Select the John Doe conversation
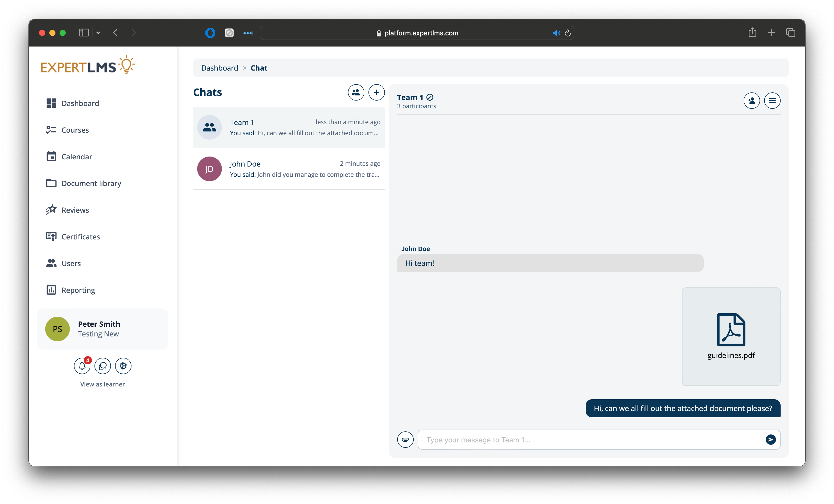Screen dimensions: 834x504 (x=289, y=169)
